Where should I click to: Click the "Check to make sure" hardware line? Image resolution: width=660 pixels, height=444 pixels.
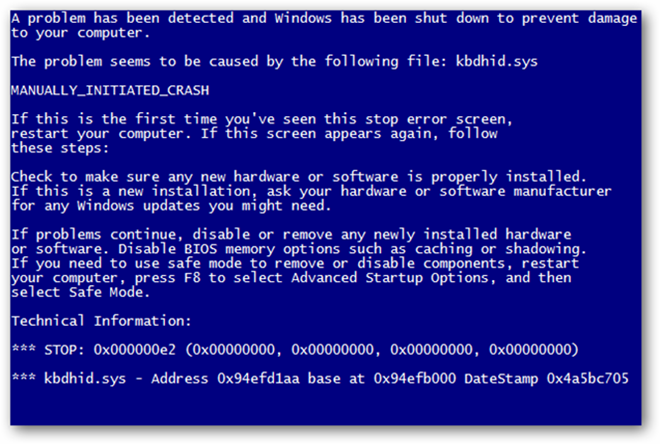[299, 178]
